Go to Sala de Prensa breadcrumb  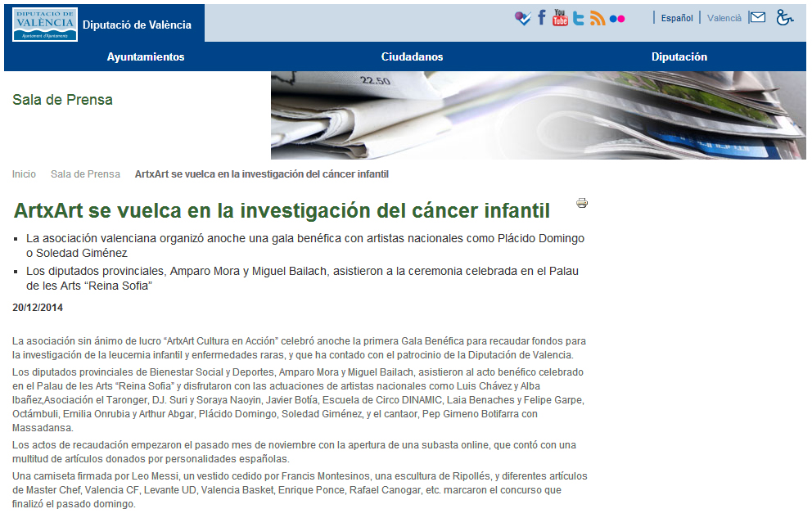(85, 174)
